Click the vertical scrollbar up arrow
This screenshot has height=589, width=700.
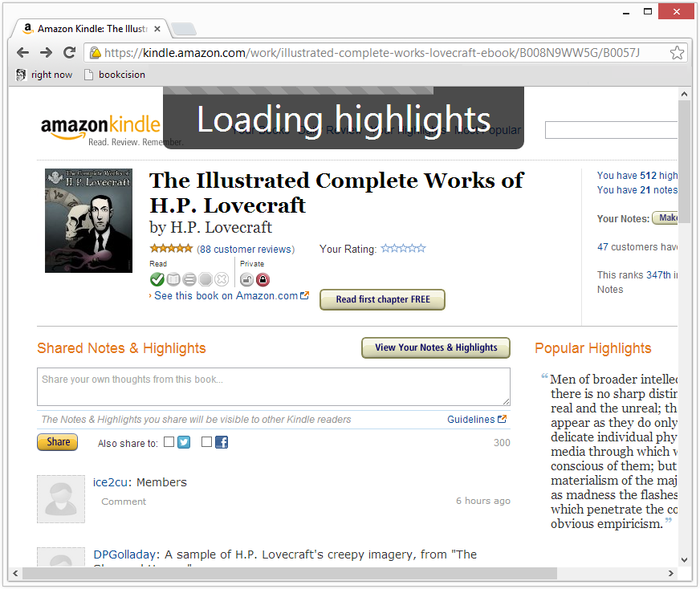685,94
